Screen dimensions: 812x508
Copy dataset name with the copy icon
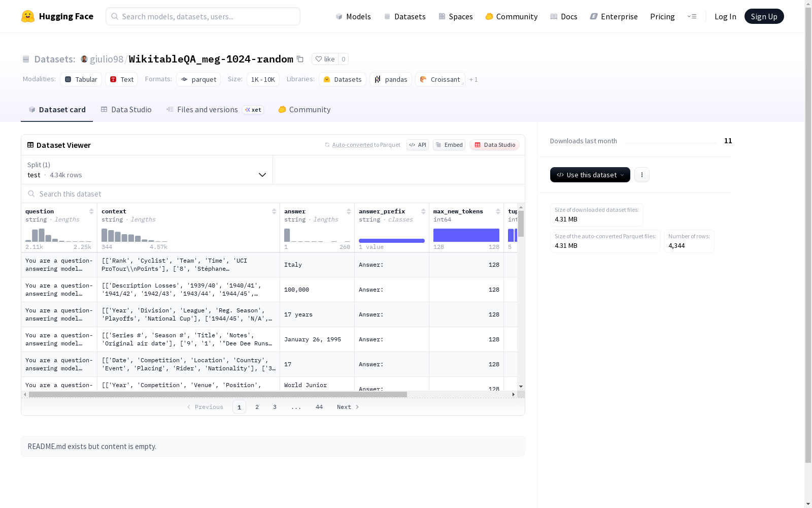[x=300, y=59]
